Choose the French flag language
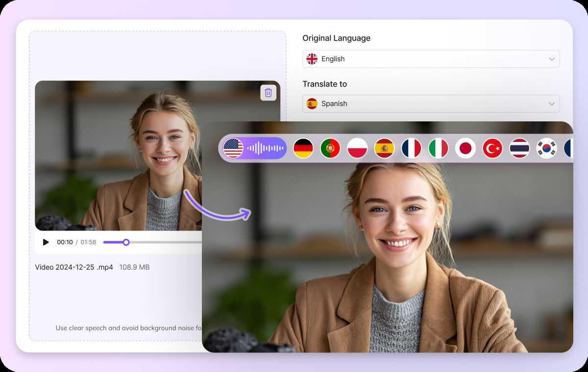Image resolution: width=588 pixels, height=372 pixels. 411,148
